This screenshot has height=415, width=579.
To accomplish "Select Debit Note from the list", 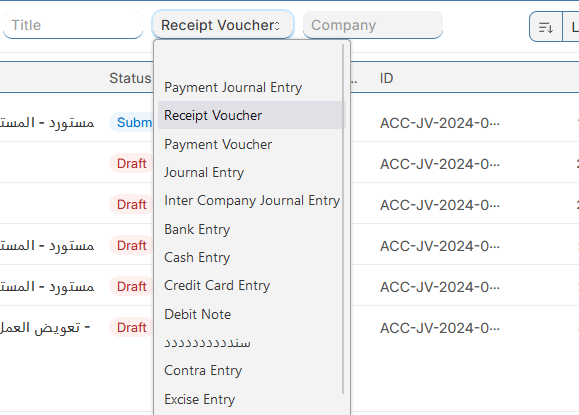I will click(x=198, y=314).
